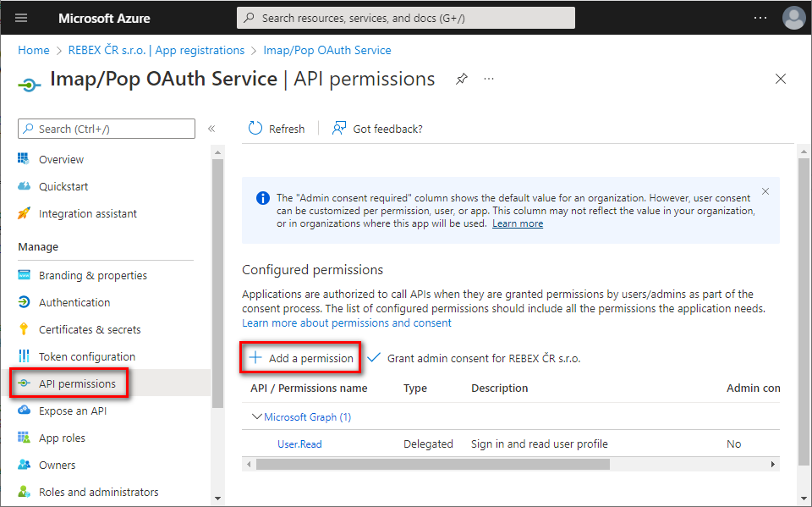Refresh the API permissions list
Viewport: 812px width, 507px height.
point(277,129)
